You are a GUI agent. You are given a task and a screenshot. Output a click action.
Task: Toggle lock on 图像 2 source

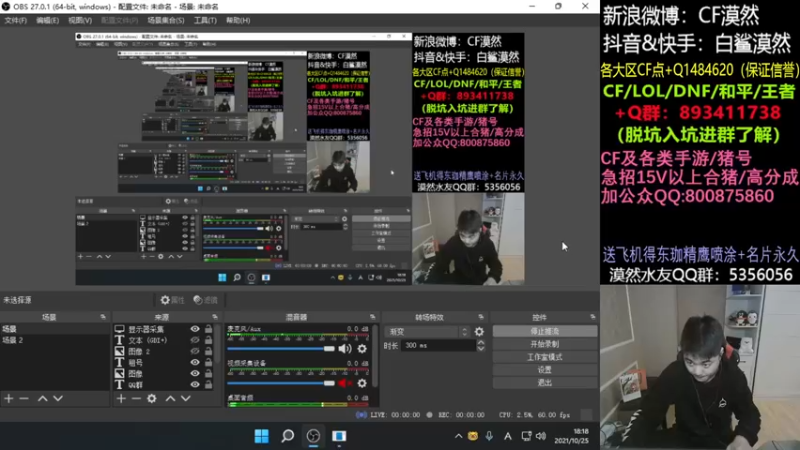[x=208, y=352]
